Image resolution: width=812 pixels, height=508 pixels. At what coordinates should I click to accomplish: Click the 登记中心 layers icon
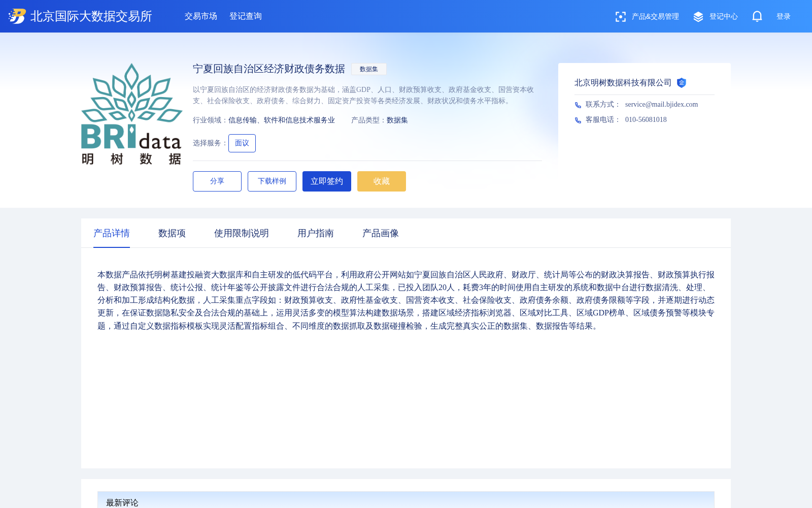698,17
